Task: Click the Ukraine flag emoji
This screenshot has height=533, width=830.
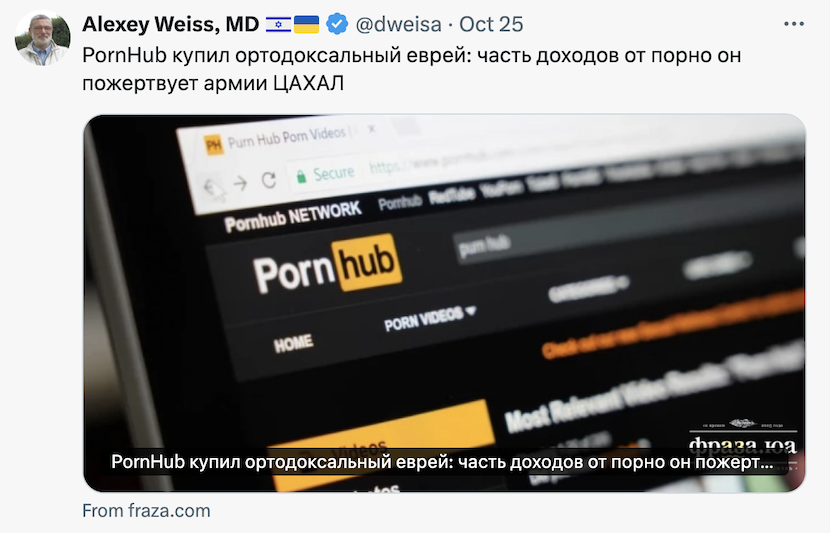Action: pos(306,24)
